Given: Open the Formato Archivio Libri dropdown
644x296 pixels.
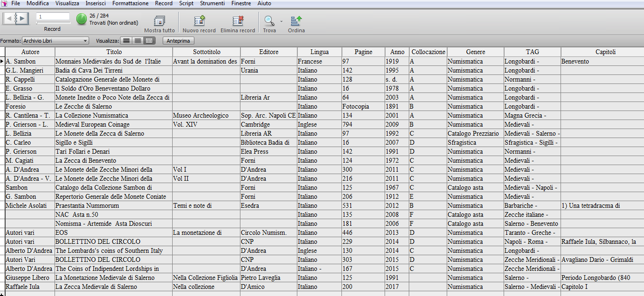Looking at the screenshot, I should [x=55, y=41].
